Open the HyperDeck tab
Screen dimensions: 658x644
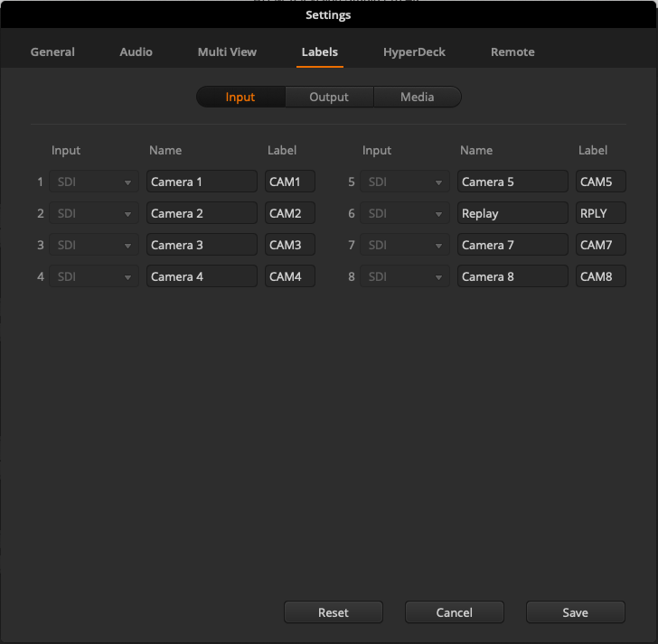(414, 52)
